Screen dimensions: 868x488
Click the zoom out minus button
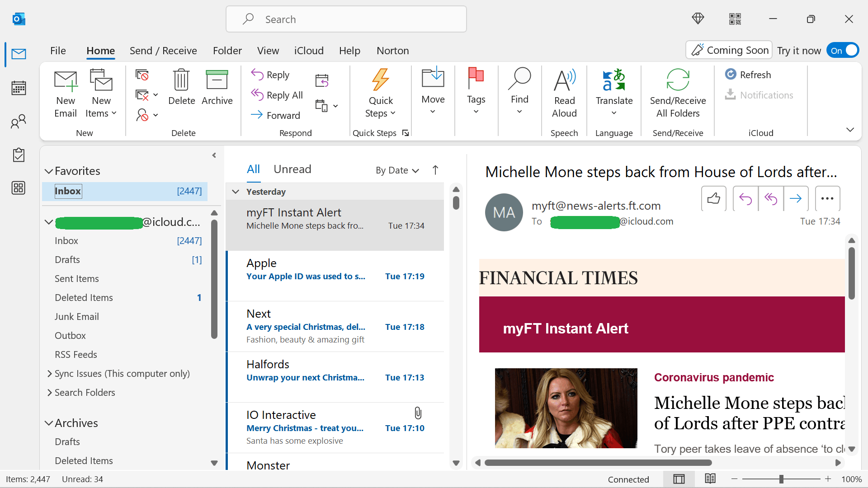tap(734, 479)
